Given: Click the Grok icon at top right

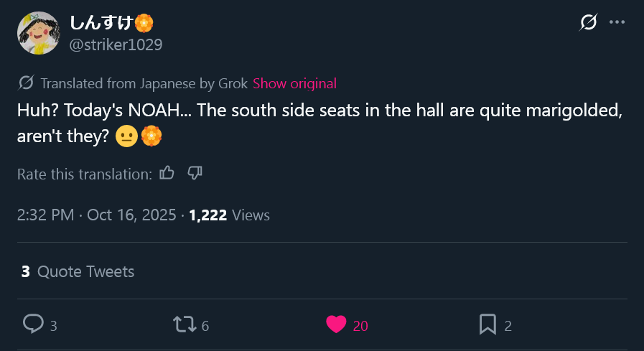Looking at the screenshot, I should pos(588,23).
